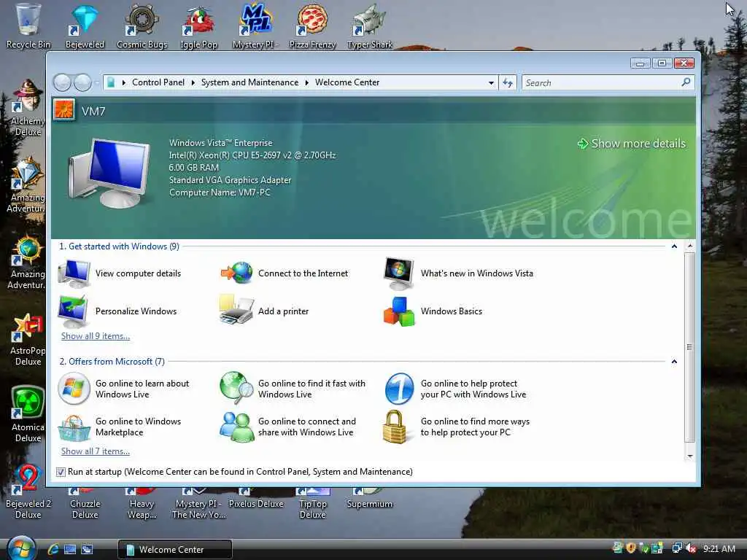This screenshot has width=747, height=560.
Task: Select the Atomica Deluxe desktop shortcut
Action: 28,413
